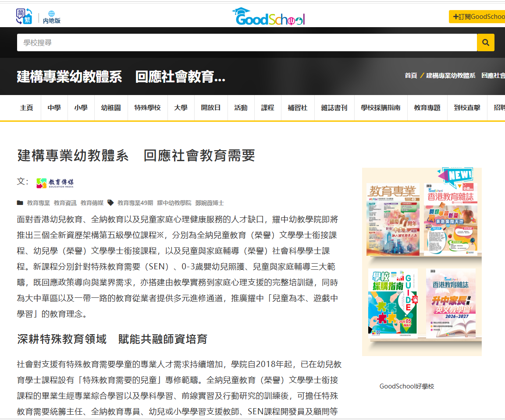Focus the 學校搜尋 search field
The width and height of the screenshot is (505, 420).
[247, 42]
